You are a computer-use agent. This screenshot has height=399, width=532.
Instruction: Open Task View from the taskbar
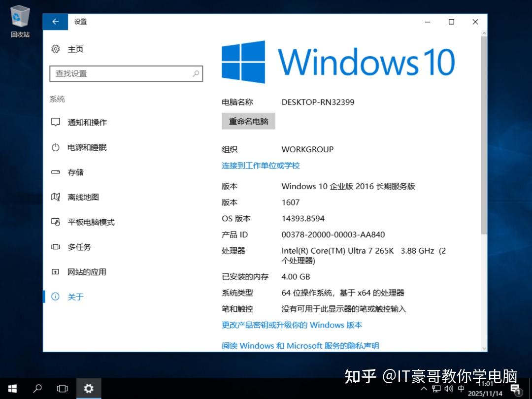click(x=63, y=389)
